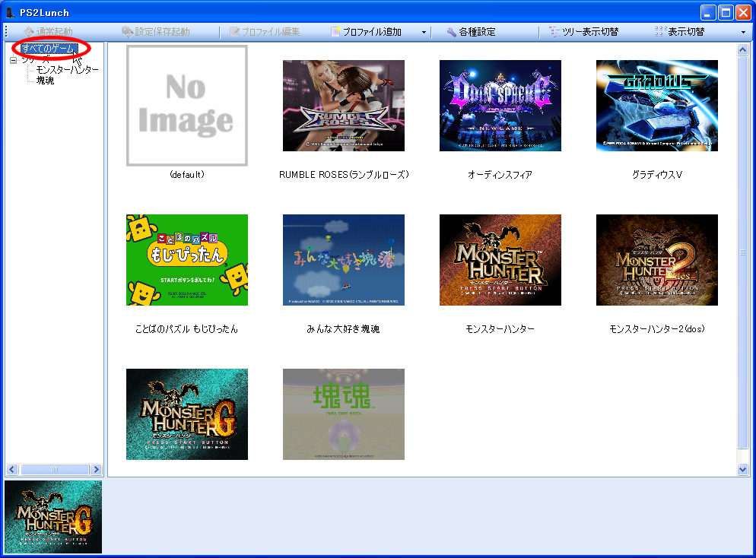Click the tree panel scroll-left arrow
The image size is (756, 558).
(12, 469)
